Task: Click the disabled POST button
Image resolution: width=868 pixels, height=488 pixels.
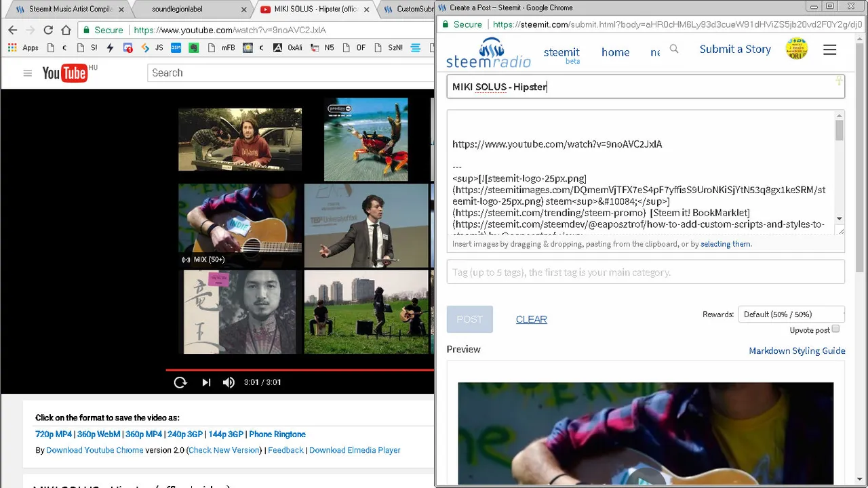Action: (x=470, y=319)
